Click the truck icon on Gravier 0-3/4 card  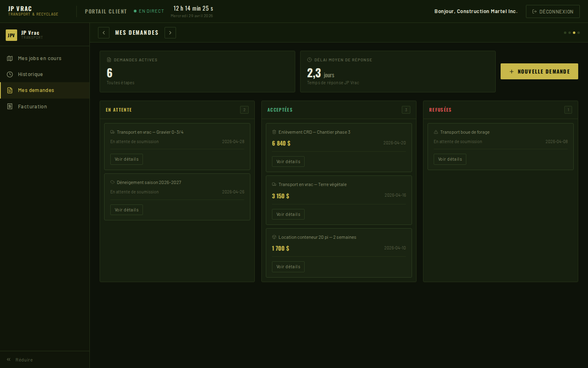(x=112, y=132)
